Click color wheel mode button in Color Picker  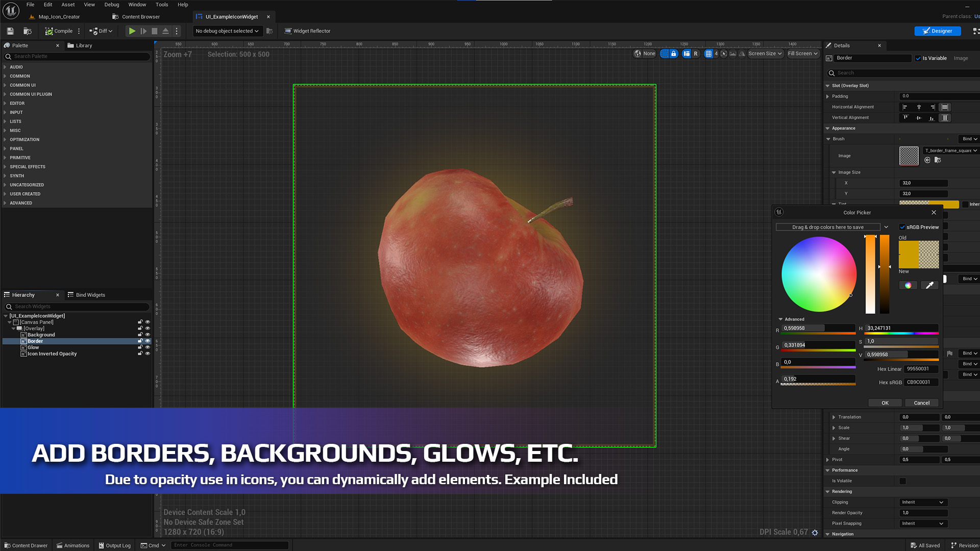pyautogui.click(x=908, y=285)
